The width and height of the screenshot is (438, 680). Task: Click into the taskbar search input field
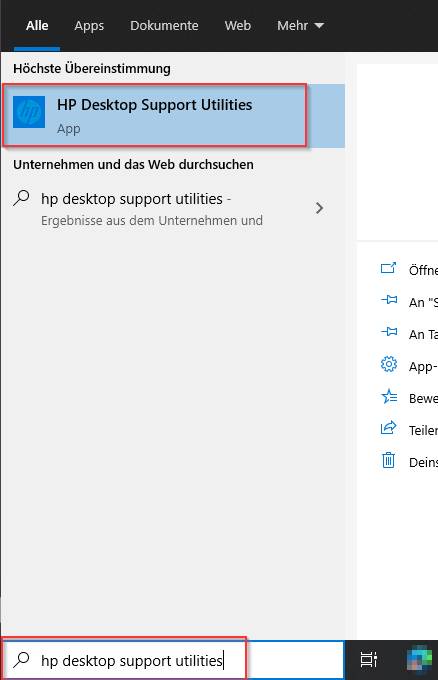(x=173, y=660)
